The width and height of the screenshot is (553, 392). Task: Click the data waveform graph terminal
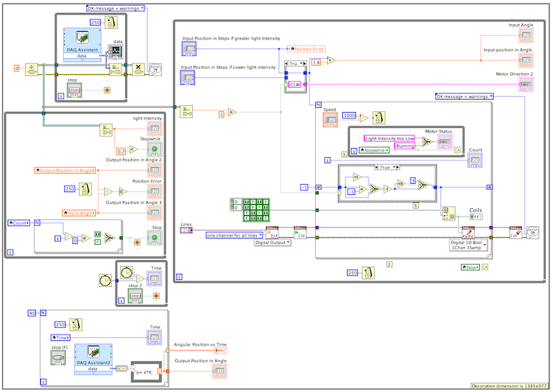(115, 52)
